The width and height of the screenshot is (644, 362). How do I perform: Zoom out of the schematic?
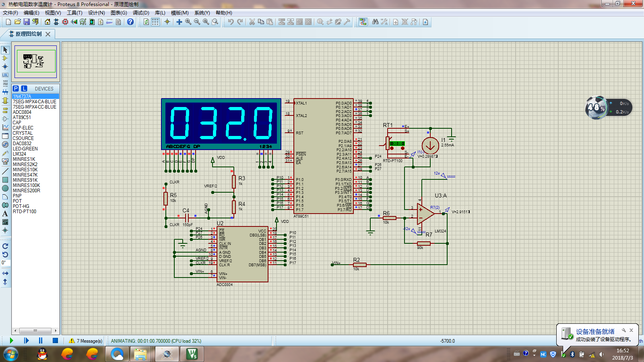(197, 22)
